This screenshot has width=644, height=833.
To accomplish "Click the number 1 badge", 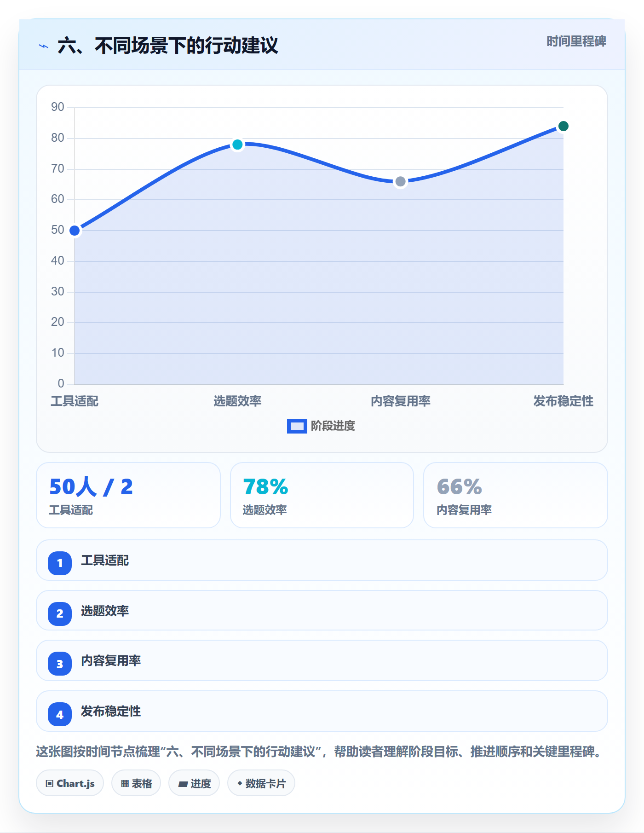I will [x=60, y=563].
